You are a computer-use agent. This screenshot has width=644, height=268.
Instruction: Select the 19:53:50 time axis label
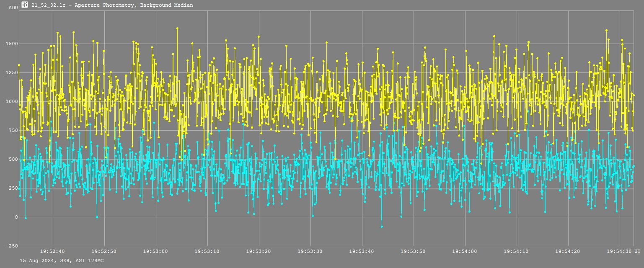click(413, 251)
